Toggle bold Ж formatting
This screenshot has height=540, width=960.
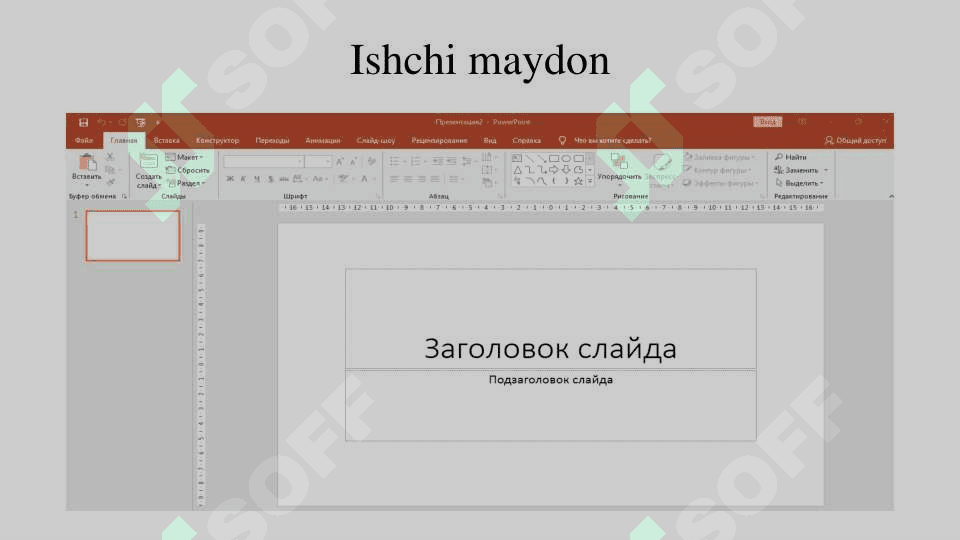click(x=230, y=179)
